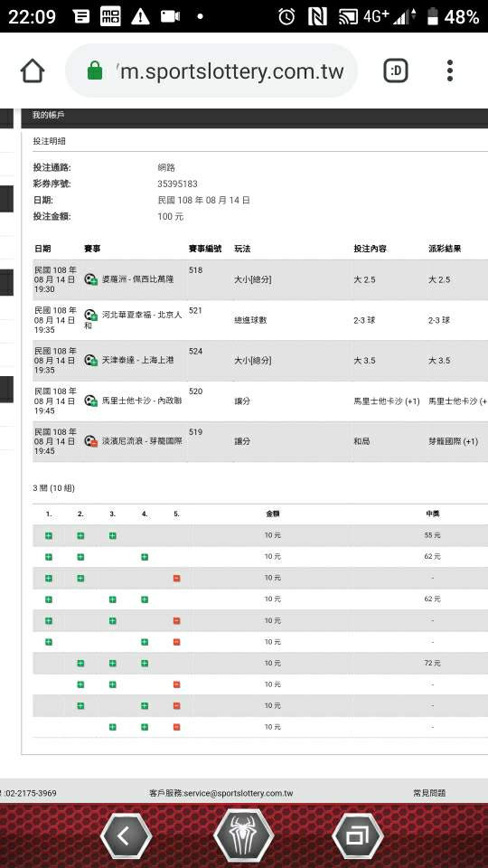Click the soccer icon for match 524
Image resolution: width=488 pixels, height=868 pixels.
tap(90, 361)
